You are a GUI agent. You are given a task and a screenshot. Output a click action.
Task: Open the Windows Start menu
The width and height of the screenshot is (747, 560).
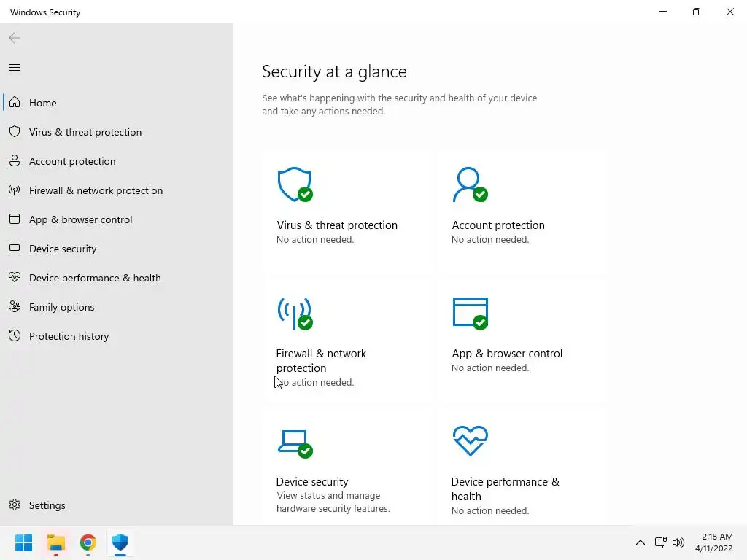pos(24,542)
